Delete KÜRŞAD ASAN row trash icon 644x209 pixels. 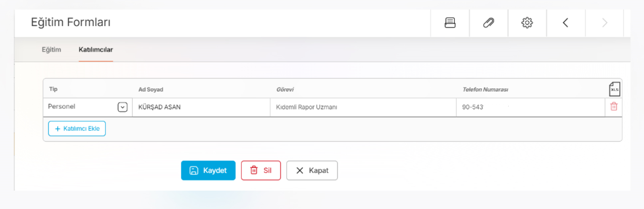coord(614,107)
